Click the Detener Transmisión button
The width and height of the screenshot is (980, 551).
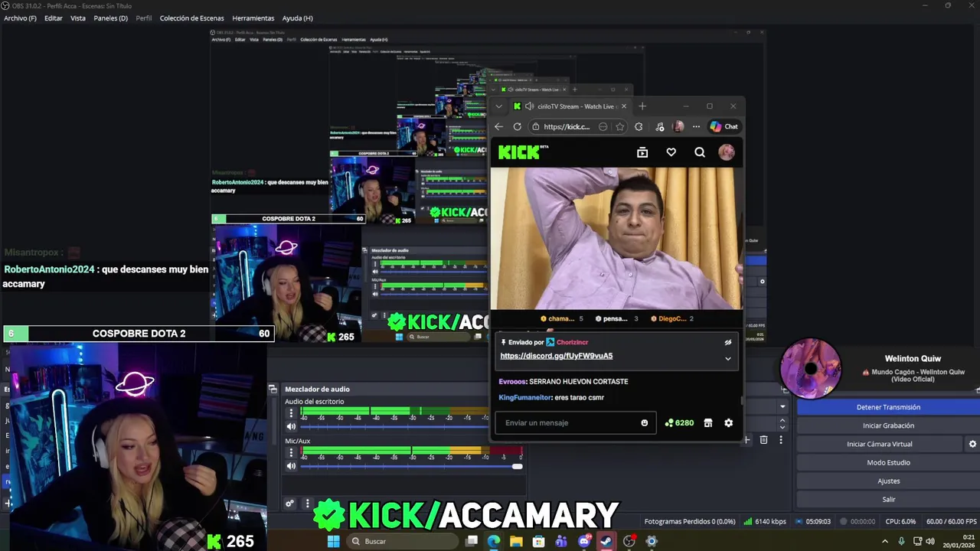888,407
